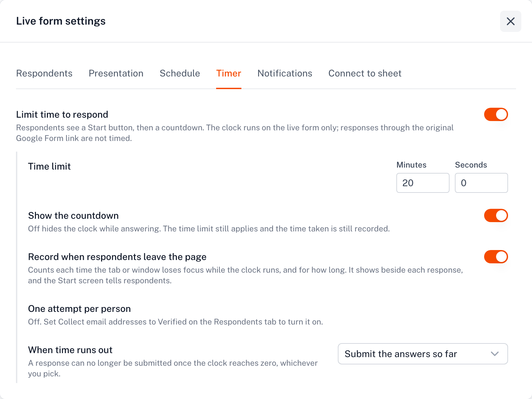The width and height of the screenshot is (532, 399).
Task: Focus the Seconds input field
Action: click(x=481, y=183)
